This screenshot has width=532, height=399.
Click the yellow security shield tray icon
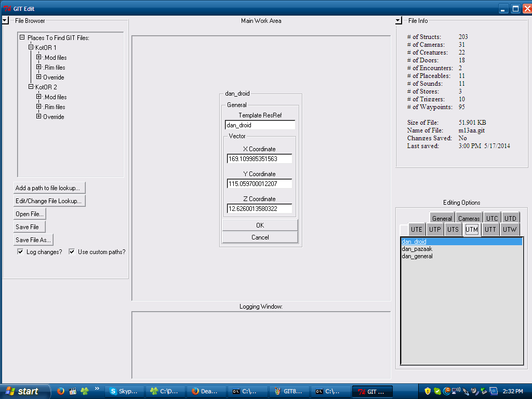coord(428,391)
